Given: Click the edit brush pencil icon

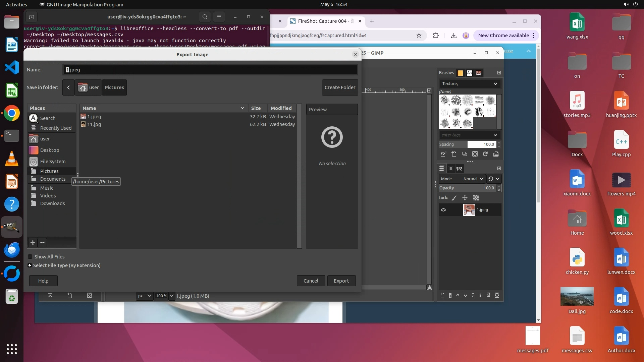Looking at the screenshot, I should point(443,154).
